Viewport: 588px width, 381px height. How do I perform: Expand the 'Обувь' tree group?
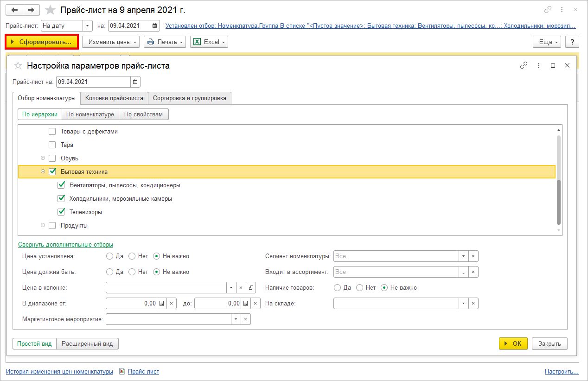(x=43, y=158)
